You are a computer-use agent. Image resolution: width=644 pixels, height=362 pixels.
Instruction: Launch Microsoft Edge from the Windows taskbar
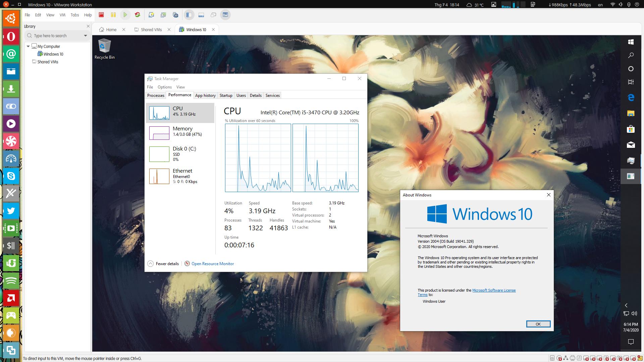(x=631, y=98)
